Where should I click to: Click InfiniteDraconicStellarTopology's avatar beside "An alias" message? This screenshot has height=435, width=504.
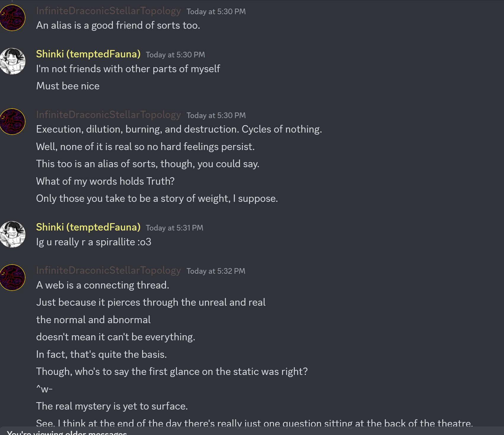(12, 18)
